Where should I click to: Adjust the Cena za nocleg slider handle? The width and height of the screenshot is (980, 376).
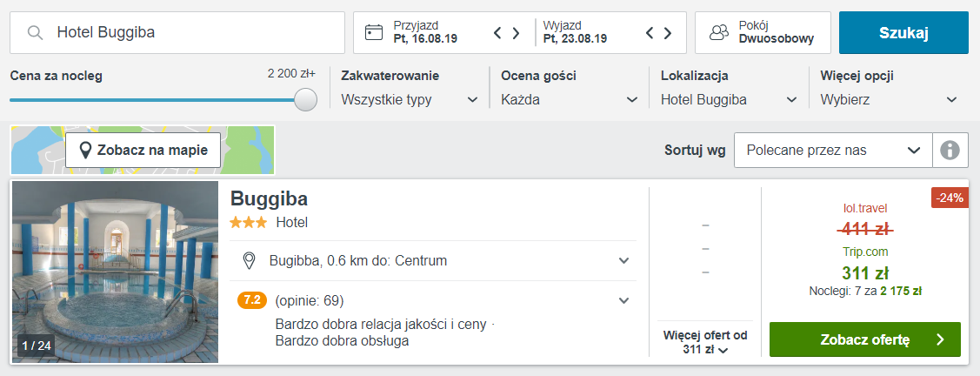[x=305, y=99]
